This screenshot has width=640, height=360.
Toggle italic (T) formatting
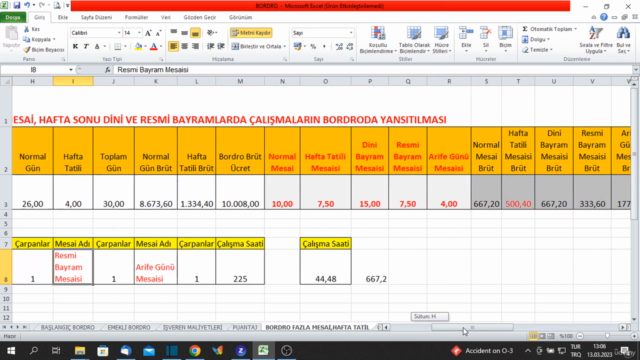coord(86,47)
